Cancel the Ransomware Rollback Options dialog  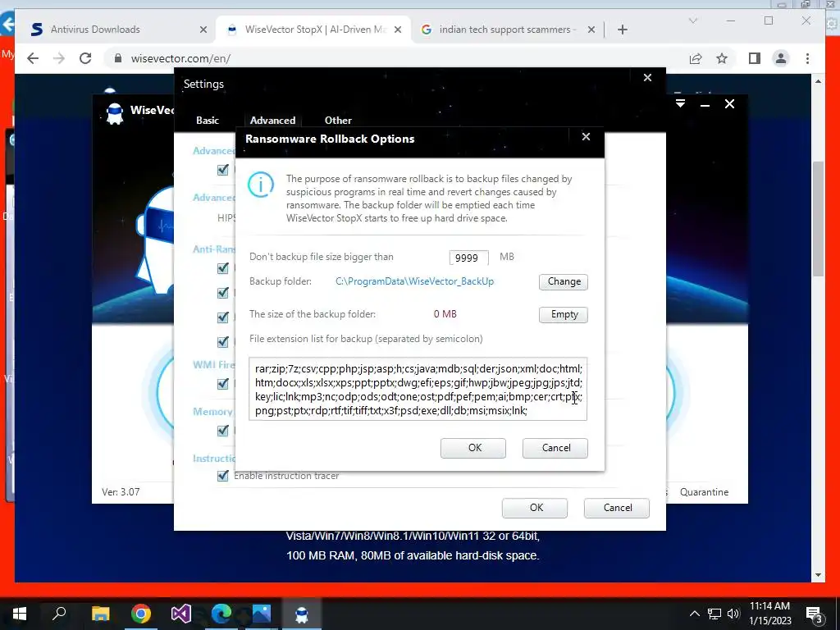555,448
